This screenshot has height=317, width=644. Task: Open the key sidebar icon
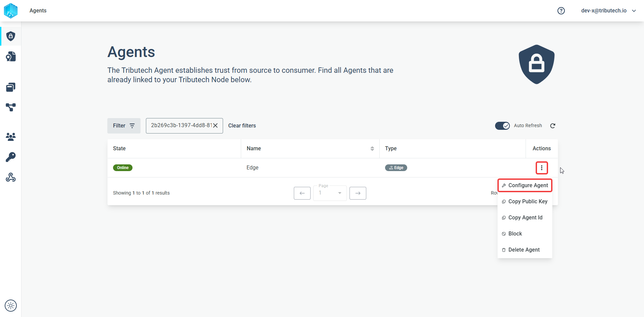click(11, 157)
